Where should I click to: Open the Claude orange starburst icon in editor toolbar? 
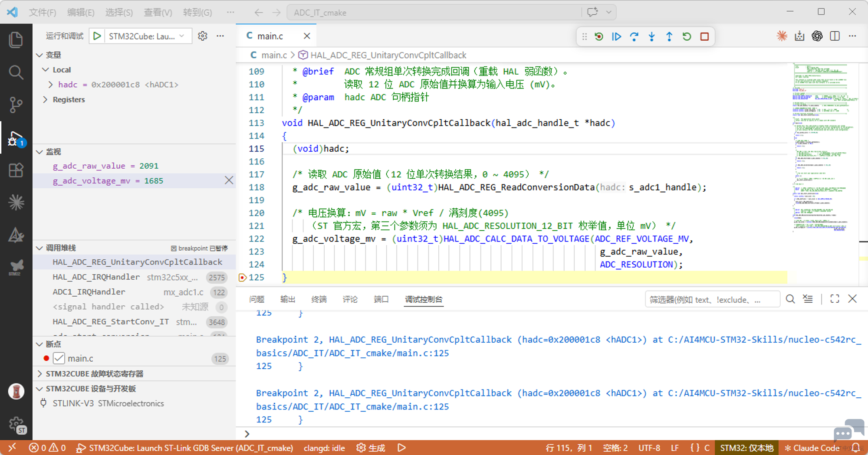(782, 36)
